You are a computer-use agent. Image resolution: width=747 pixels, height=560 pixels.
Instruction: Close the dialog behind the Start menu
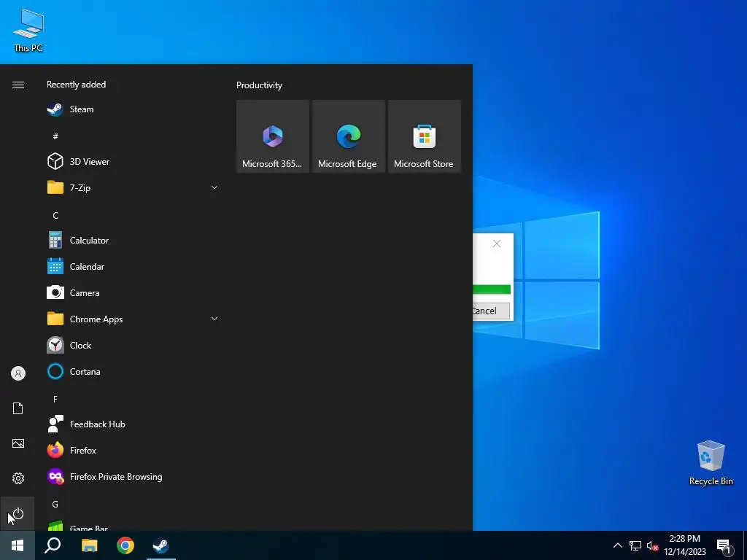496,244
